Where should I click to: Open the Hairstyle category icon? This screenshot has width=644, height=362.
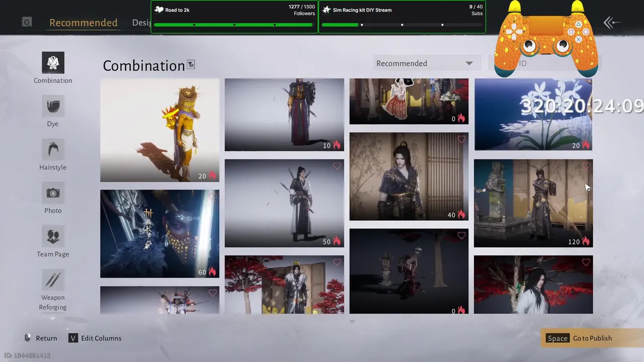(x=53, y=149)
